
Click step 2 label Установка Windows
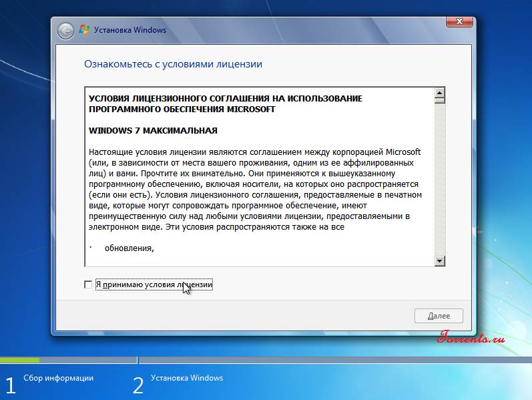click(187, 378)
